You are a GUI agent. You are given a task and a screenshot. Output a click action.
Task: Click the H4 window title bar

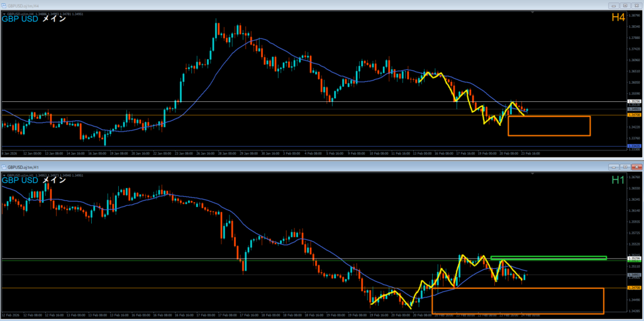click(314, 4)
